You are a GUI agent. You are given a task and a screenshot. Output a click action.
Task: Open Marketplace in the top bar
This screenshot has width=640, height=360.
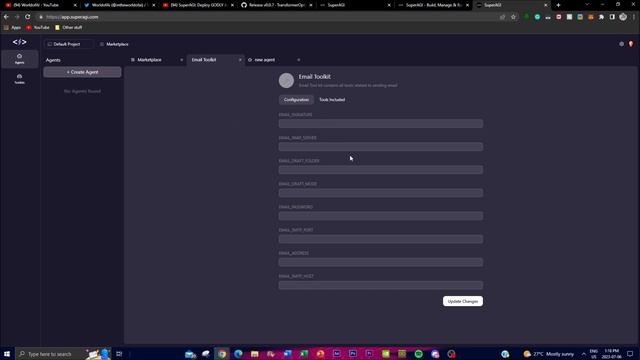pyautogui.click(x=114, y=44)
